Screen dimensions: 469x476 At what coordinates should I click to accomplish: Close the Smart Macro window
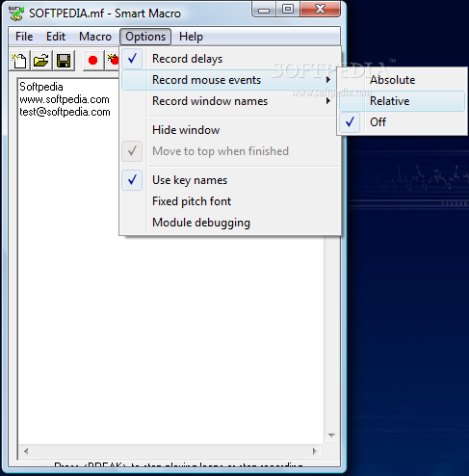point(320,9)
